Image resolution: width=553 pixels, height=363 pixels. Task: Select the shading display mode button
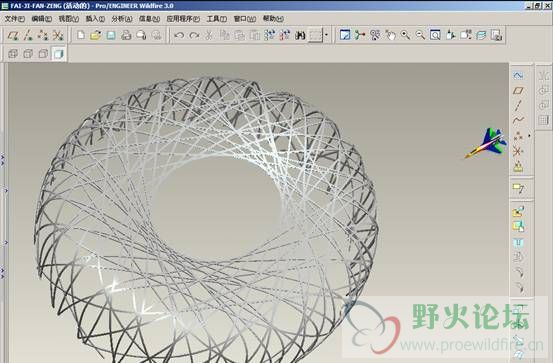coord(58,54)
